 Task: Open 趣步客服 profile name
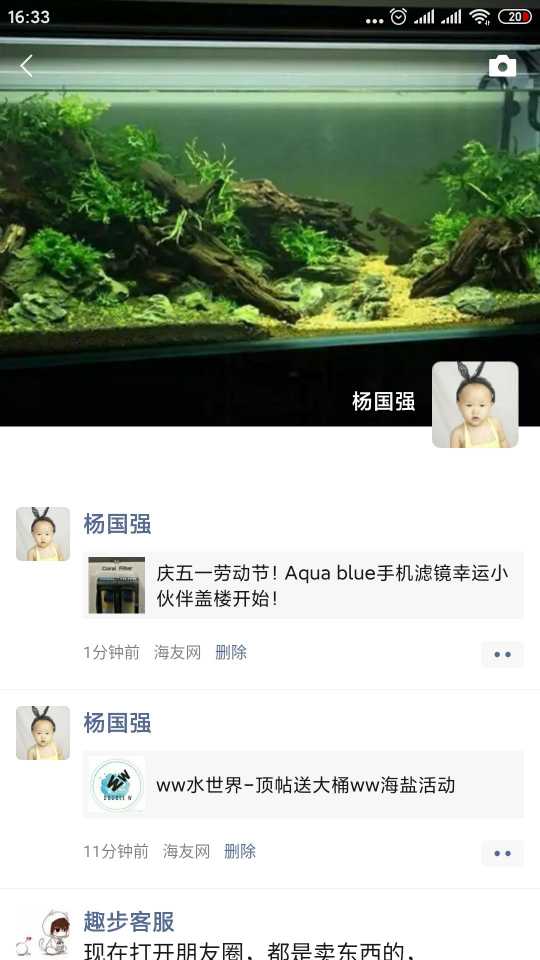[x=129, y=921]
